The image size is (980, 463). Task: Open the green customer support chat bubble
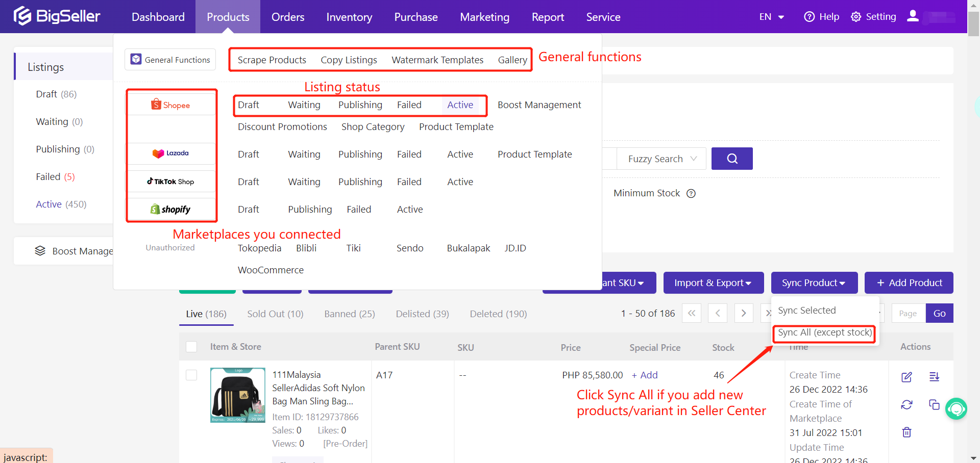tap(957, 409)
